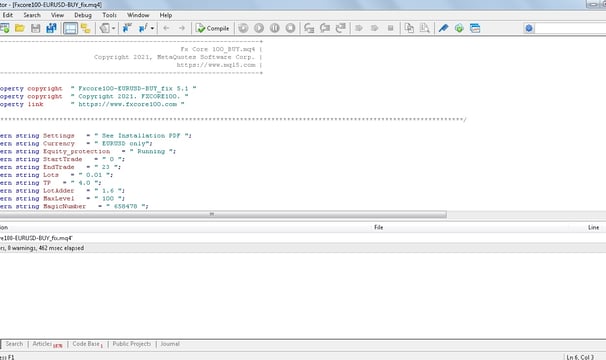Open the Edit menu

tap(8, 15)
